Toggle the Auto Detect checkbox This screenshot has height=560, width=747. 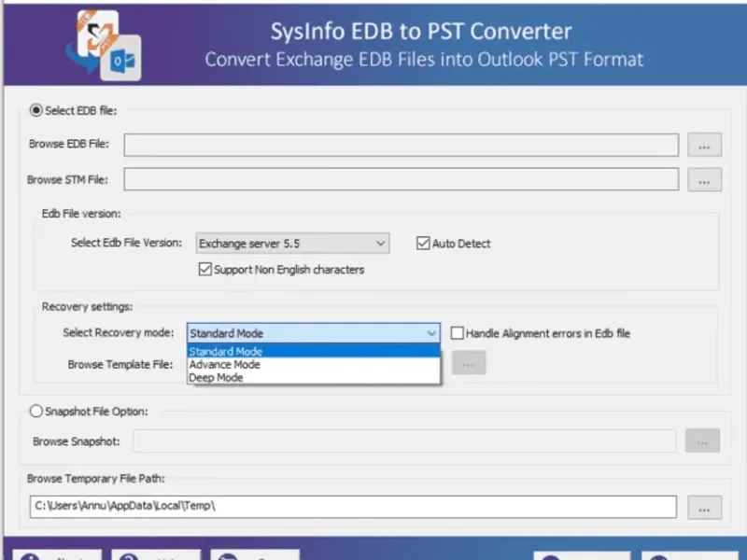point(423,244)
